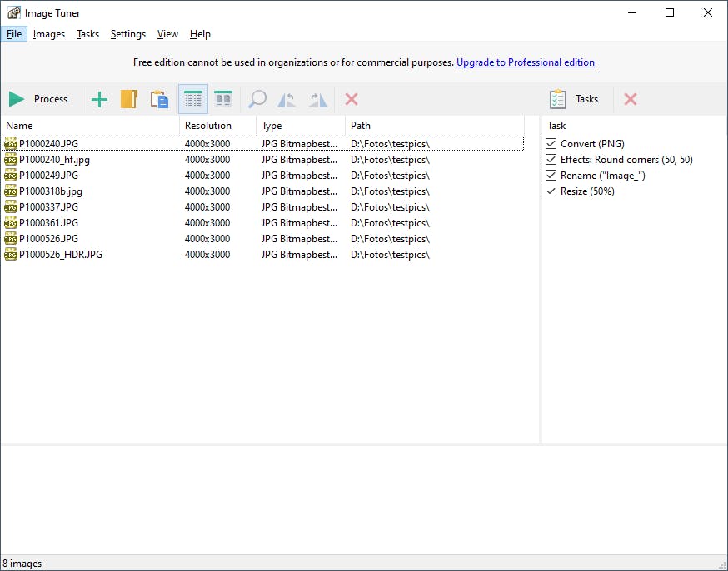Add images with the green plus icon
The image size is (728, 571).
[x=99, y=100]
